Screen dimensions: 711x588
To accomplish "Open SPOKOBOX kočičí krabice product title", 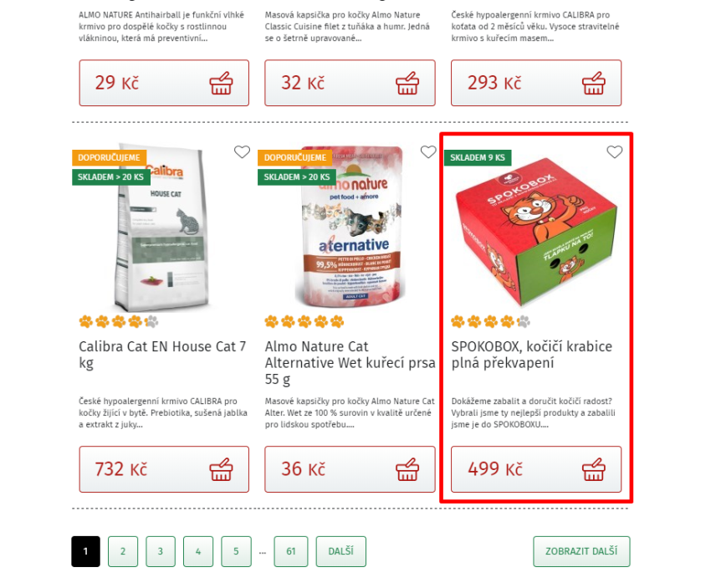I will tap(531, 355).
